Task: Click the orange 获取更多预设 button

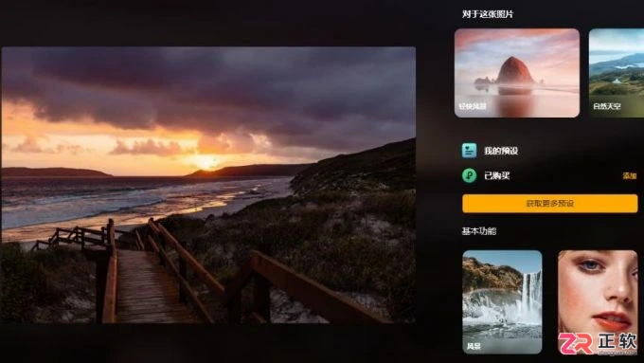Action: point(549,204)
